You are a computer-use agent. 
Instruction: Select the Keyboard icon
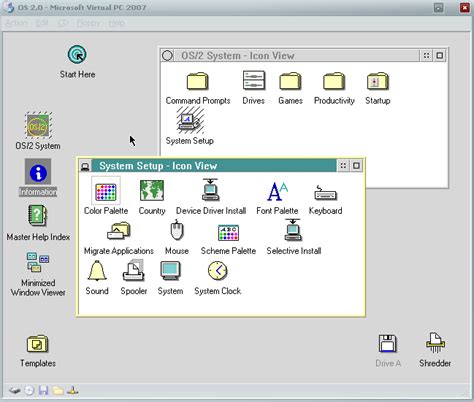(325, 193)
